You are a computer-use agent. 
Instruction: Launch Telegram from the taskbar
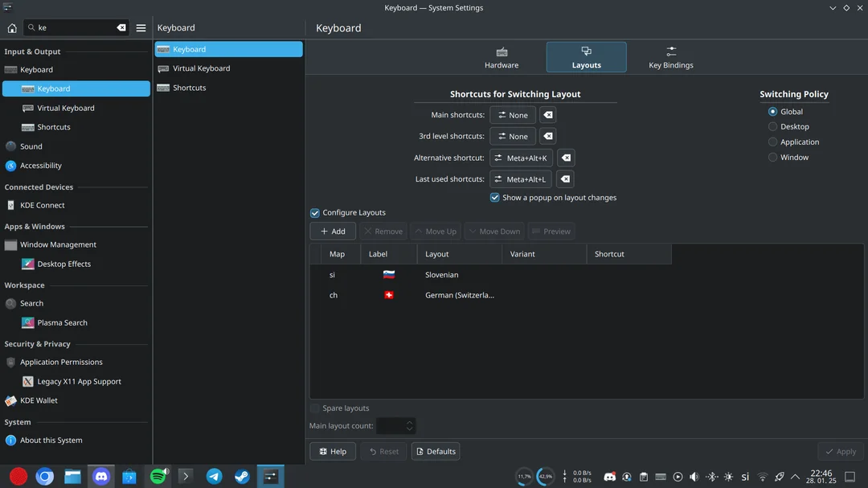[215, 477]
